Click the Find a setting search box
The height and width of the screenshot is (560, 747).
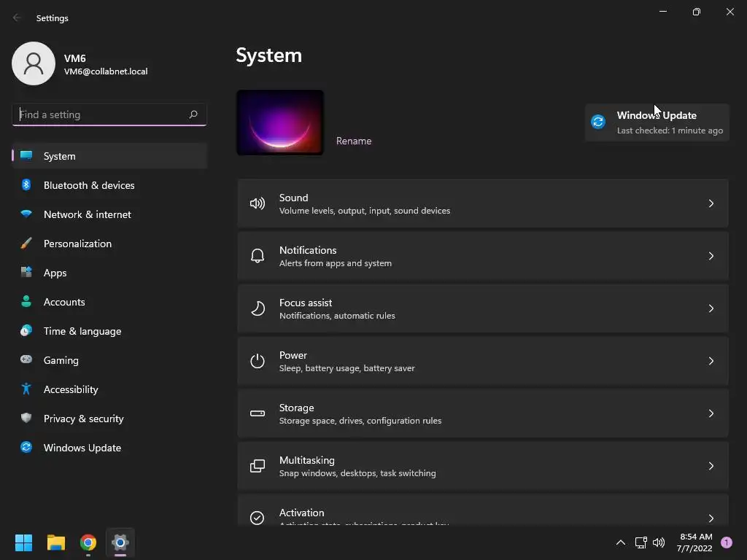pyautogui.click(x=109, y=114)
